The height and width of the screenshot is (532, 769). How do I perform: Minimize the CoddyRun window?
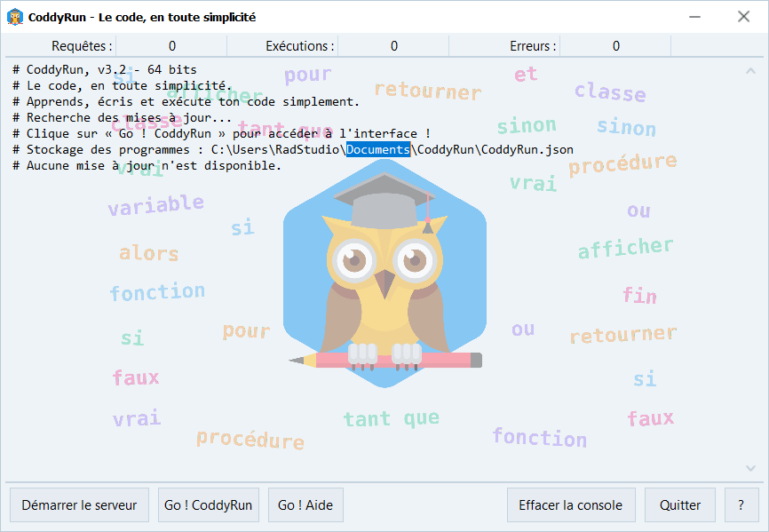pyautogui.click(x=694, y=17)
